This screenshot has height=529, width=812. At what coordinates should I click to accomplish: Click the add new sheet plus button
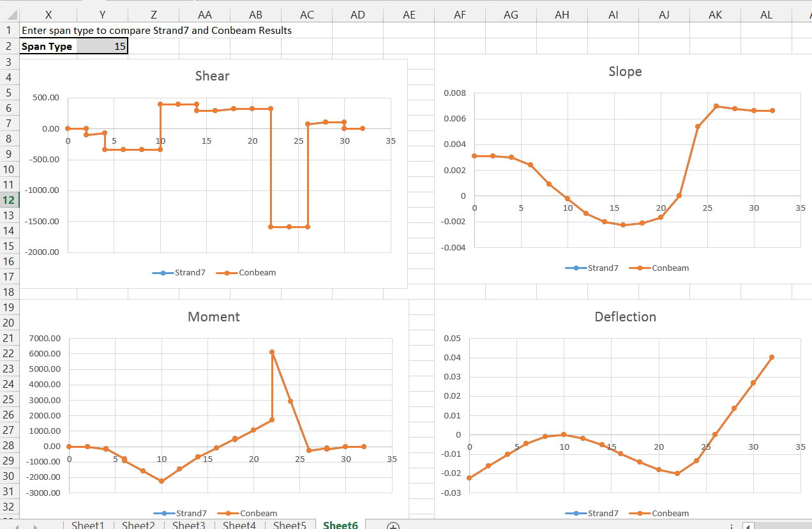pyautogui.click(x=393, y=526)
